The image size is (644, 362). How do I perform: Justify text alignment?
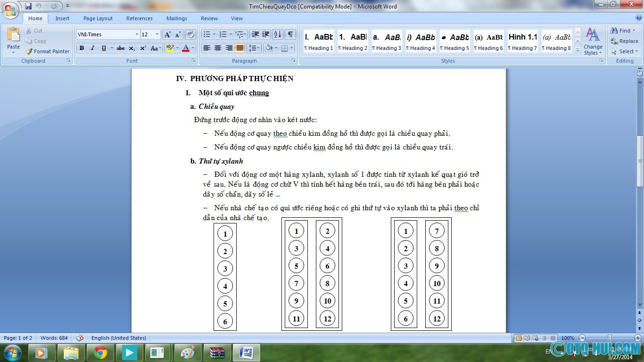coord(240,48)
